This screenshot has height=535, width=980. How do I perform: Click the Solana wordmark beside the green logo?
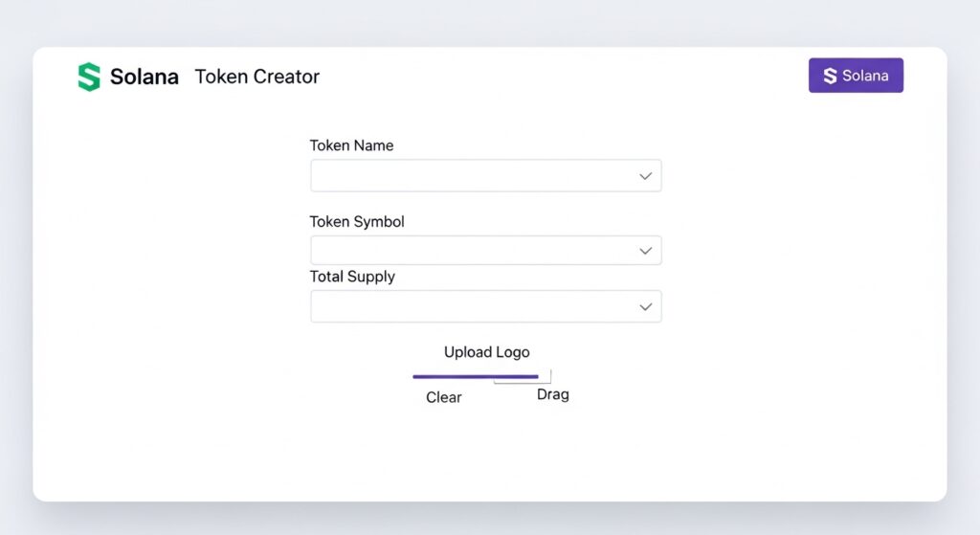click(145, 78)
